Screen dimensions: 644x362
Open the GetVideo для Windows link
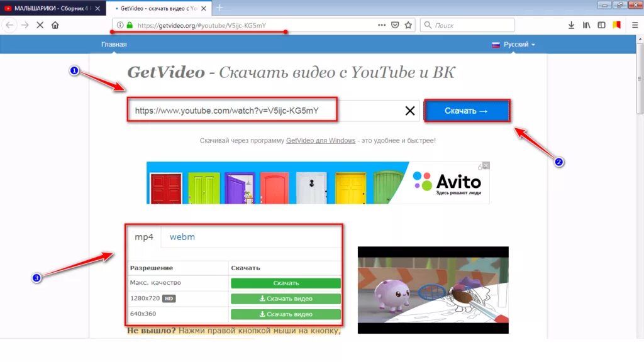321,140
